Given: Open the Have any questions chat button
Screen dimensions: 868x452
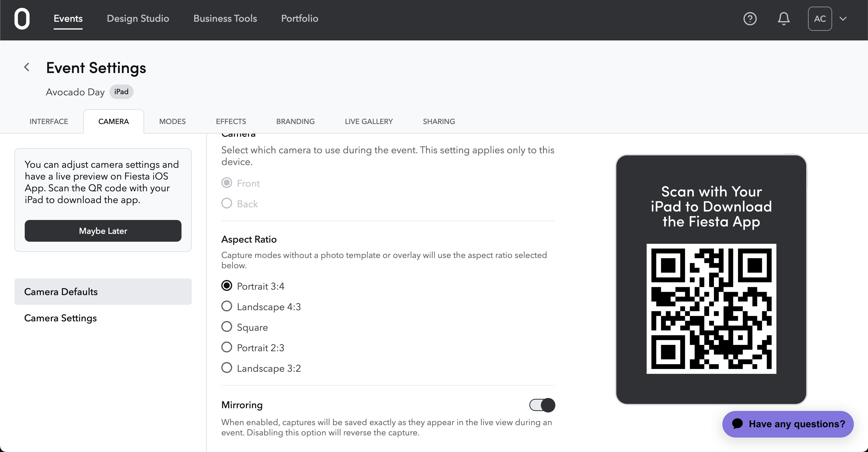Looking at the screenshot, I should click(x=788, y=424).
